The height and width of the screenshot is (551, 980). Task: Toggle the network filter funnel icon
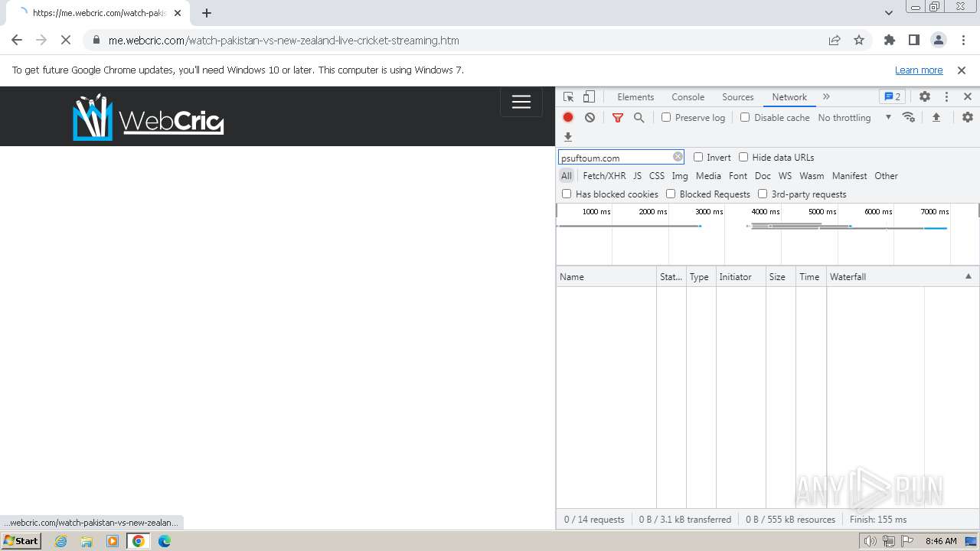tap(618, 117)
